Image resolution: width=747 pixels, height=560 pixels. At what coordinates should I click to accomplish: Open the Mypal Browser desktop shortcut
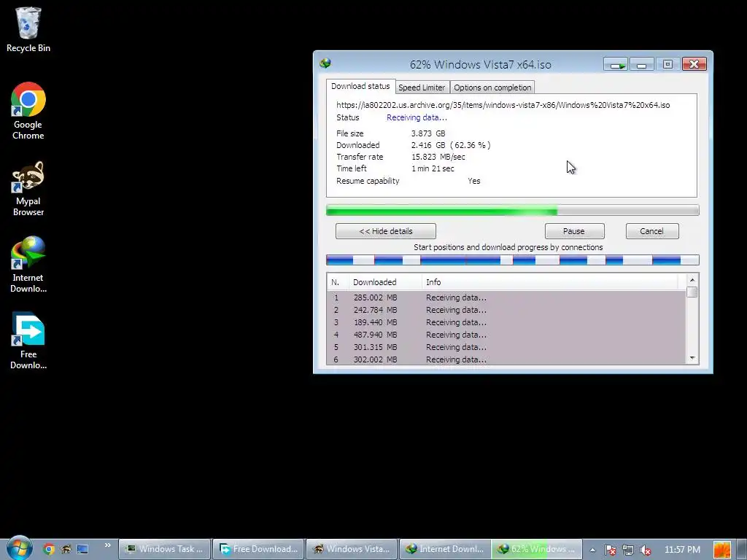tap(28, 189)
